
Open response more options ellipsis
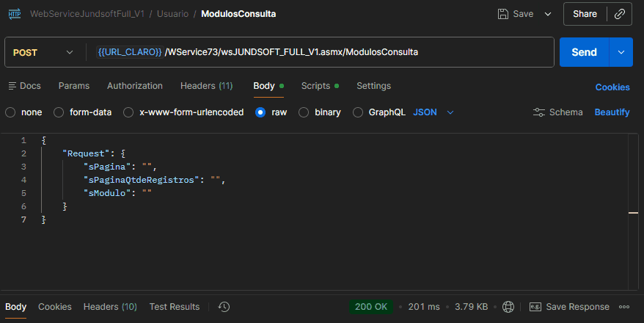click(x=624, y=307)
